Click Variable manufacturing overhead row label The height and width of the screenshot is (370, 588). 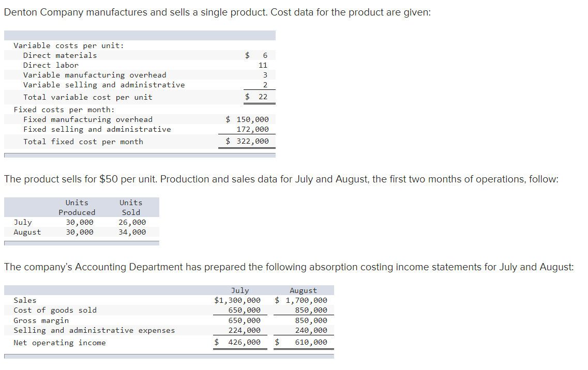95,75
